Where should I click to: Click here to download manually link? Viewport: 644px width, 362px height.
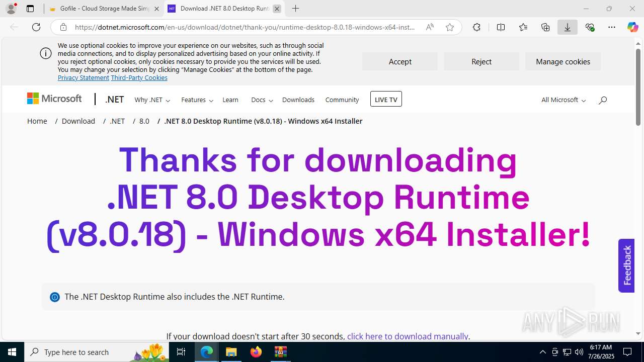[408, 336]
